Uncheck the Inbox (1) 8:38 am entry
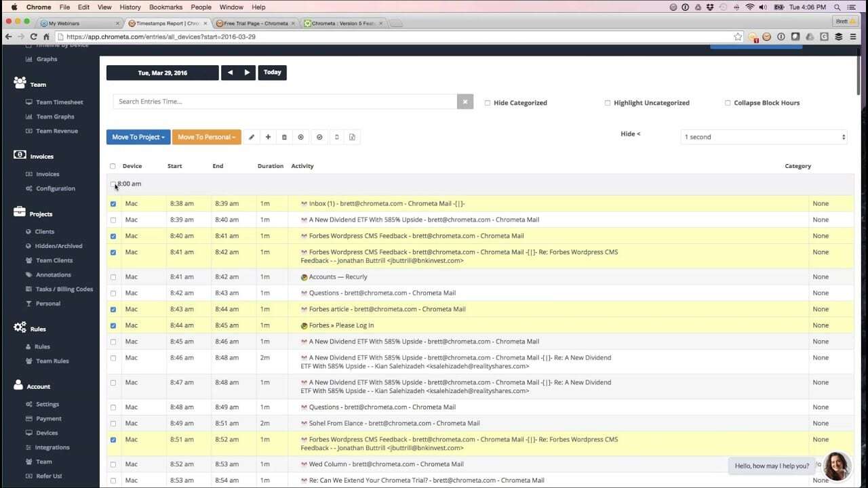The width and height of the screenshot is (868, 488). pos(113,203)
